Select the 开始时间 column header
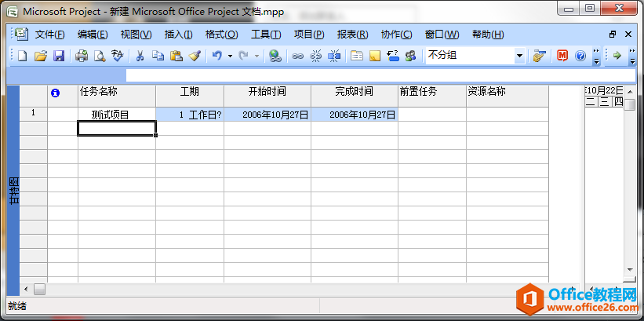This screenshot has height=321, width=644. pyautogui.click(x=267, y=97)
